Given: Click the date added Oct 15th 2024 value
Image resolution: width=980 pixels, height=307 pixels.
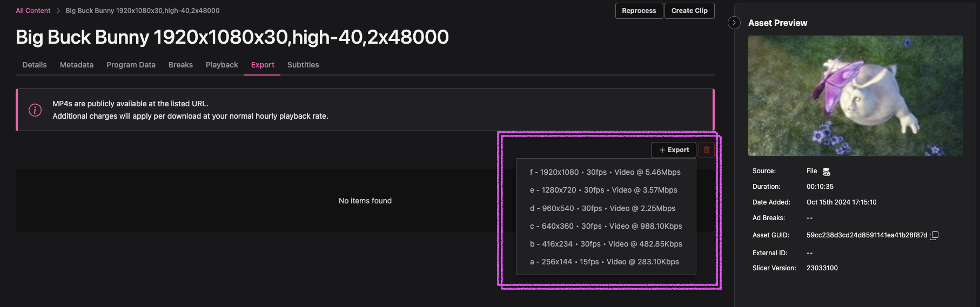Looking at the screenshot, I should pos(841,202).
